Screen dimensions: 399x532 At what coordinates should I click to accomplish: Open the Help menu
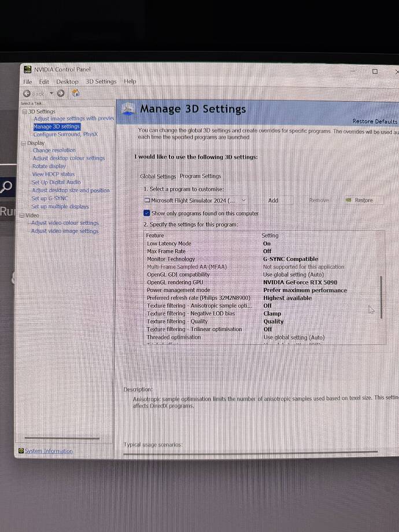130,81
